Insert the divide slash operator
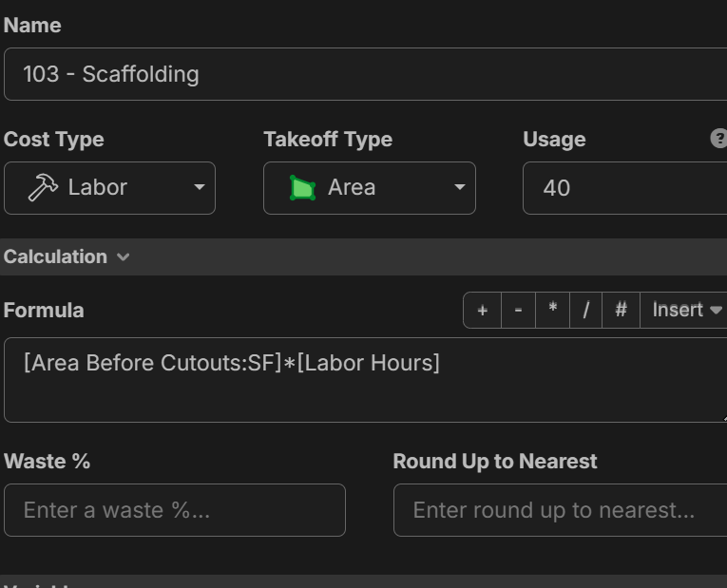Image resolution: width=727 pixels, height=588 pixels. (x=586, y=311)
